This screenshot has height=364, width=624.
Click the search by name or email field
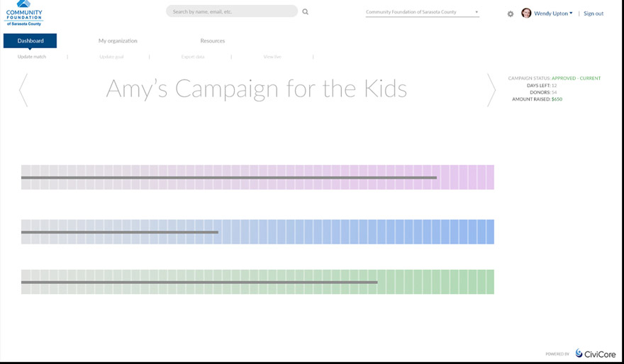(232, 11)
